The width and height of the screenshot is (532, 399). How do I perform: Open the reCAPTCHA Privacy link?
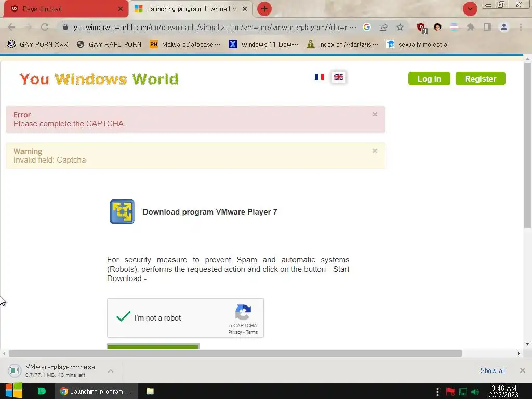[x=235, y=332]
